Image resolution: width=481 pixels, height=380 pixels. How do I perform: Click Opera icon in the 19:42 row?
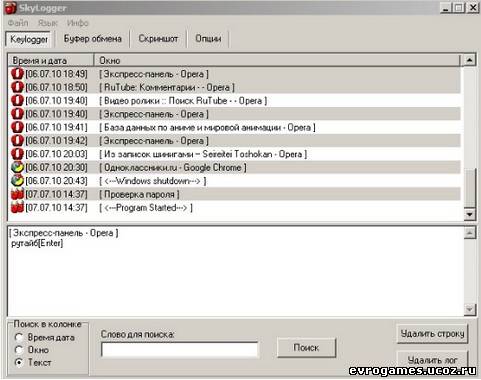[17, 140]
